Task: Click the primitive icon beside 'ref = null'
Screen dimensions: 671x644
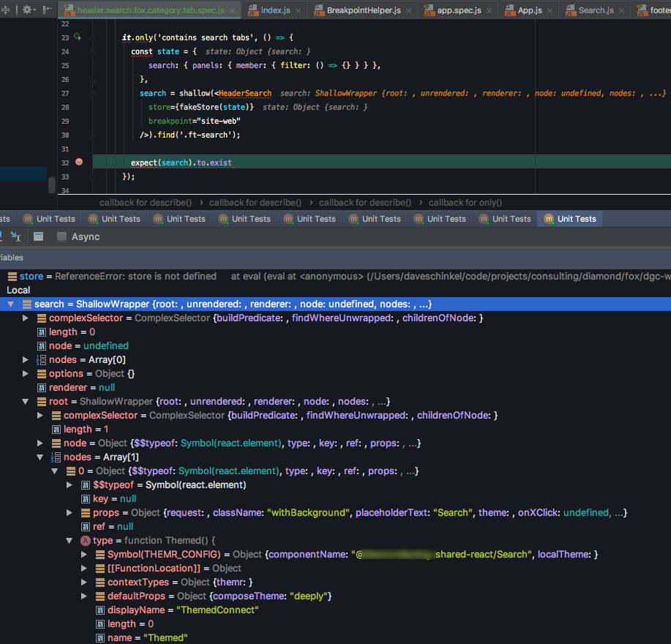Action: (86, 527)
